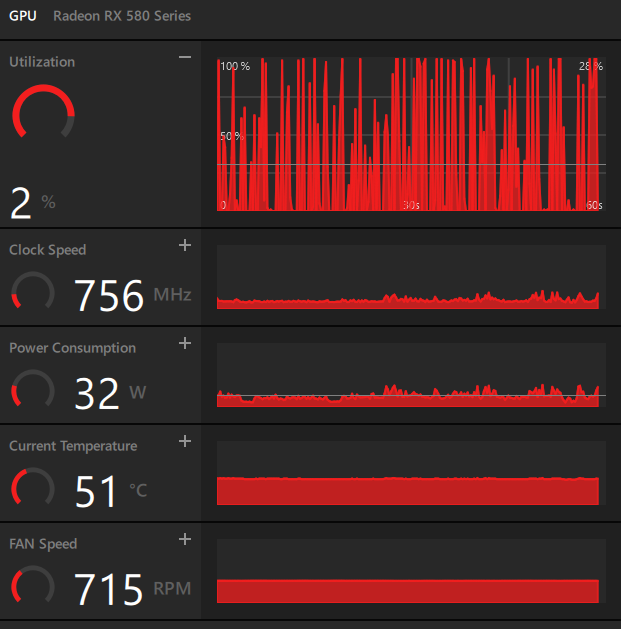This screenshot has width=621, height=629.
Task: Click the Power Consumption gauge dial
Action: coord(33,388)
